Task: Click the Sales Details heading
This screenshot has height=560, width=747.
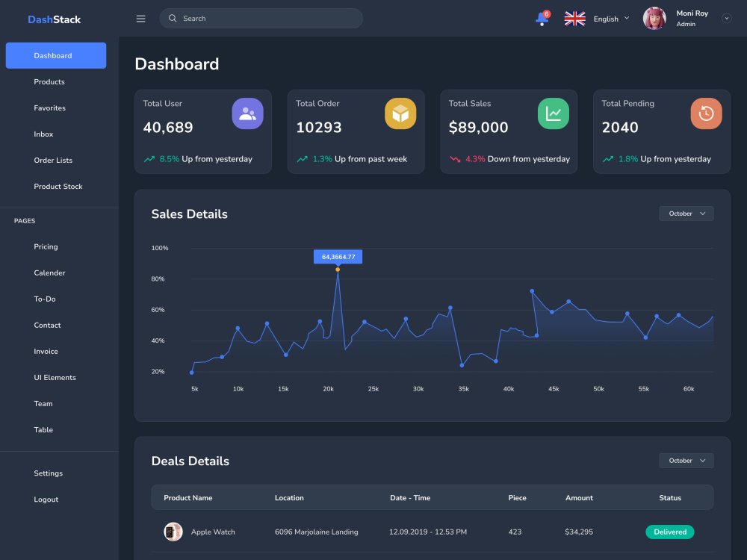Action: (x=189, y=214)
